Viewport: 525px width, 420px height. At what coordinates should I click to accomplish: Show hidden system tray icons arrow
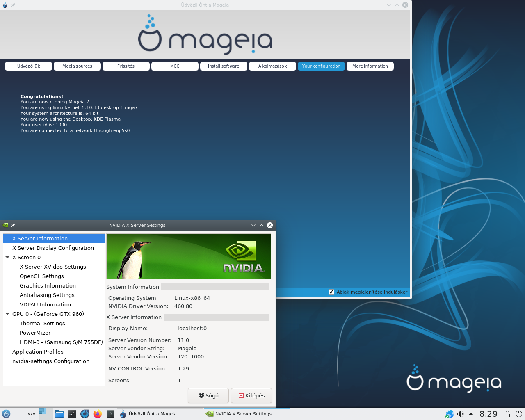click(471, 414)
